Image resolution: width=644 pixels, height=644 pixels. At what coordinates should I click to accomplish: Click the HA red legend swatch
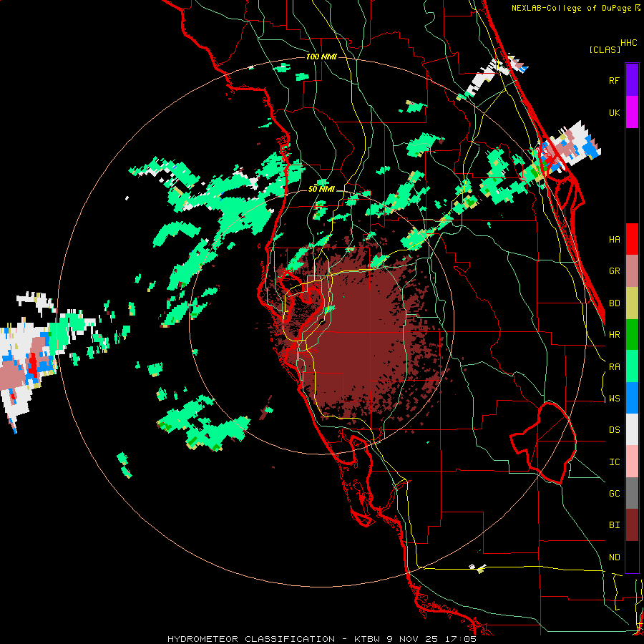pyautogui.click(x=632, y=239)
